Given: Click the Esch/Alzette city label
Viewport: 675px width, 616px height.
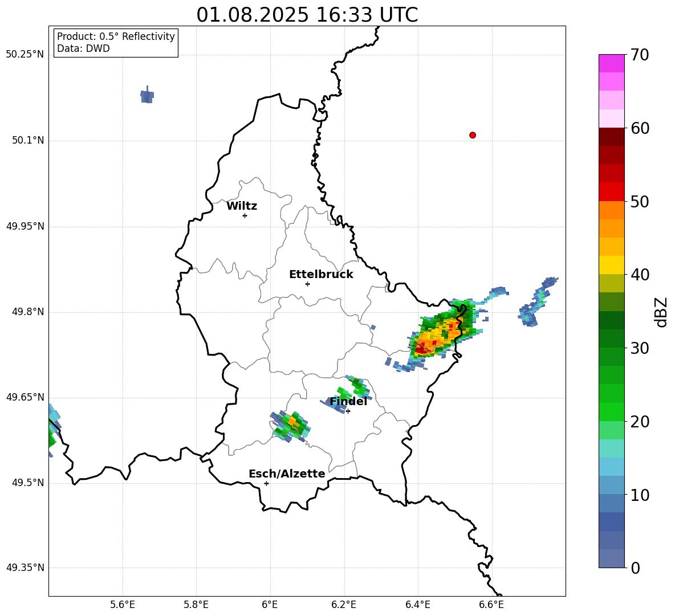Looking at the screenshot, I should tap(287, 474).
